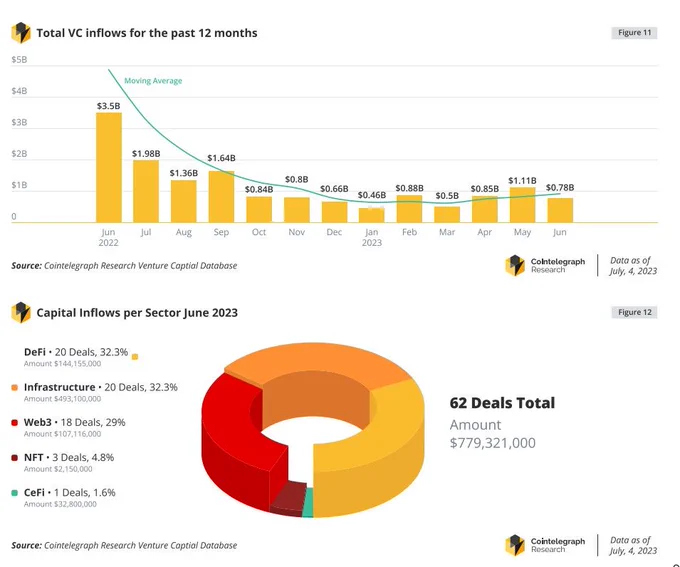Click the Figure 11 badge

click(x=634, y=33)
